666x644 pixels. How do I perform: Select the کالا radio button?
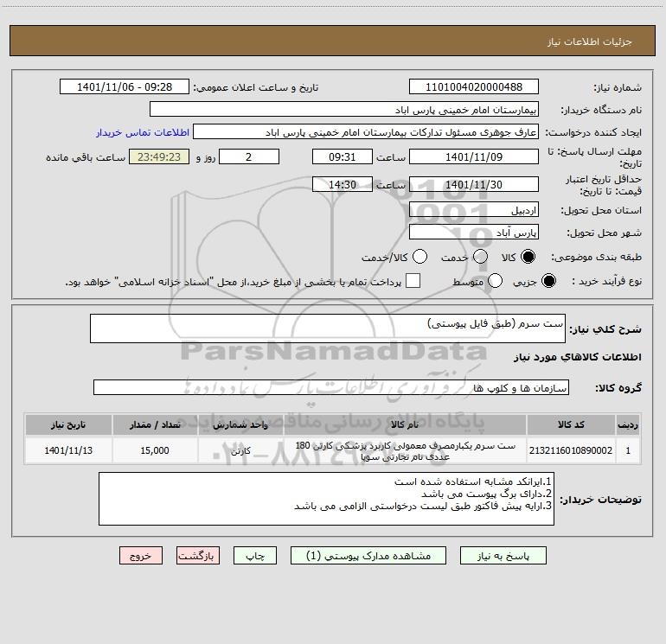click(x=528, y=257)
